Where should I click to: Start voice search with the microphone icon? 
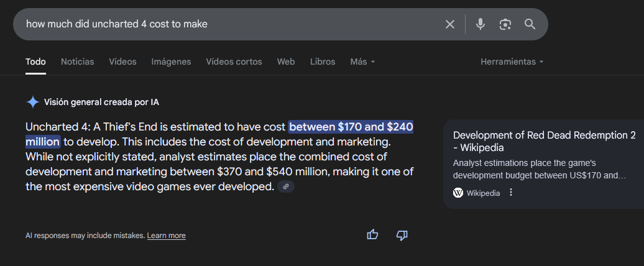(480, 24)
